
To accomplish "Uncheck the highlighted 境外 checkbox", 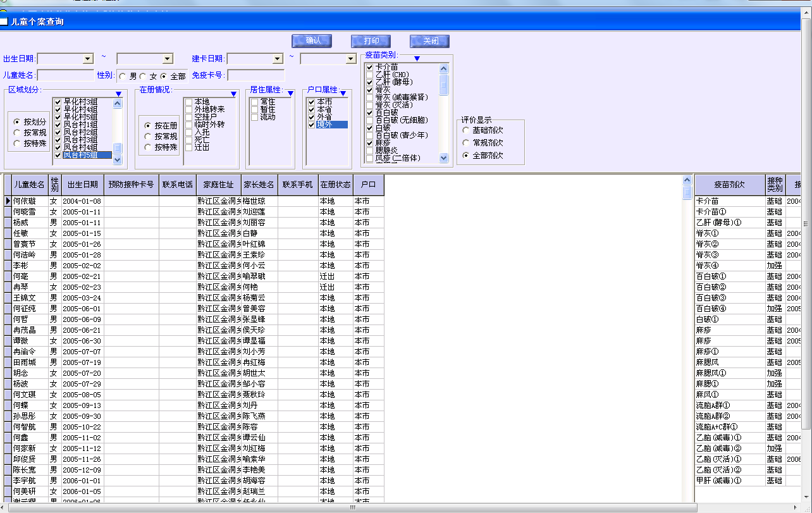I will [x=311, y=125].
